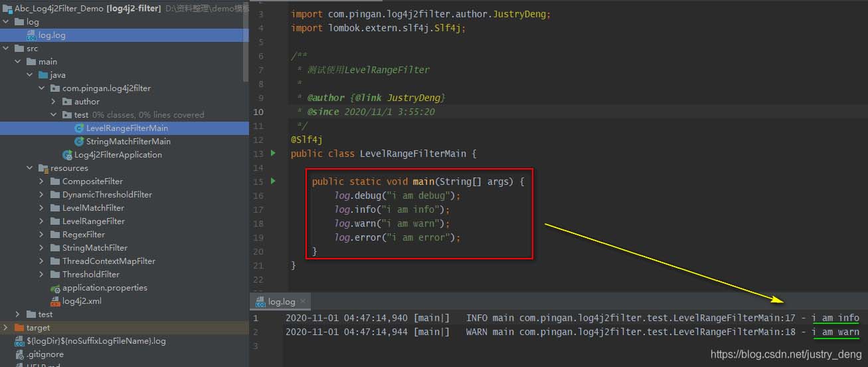
Task: Collapse the src folder node
Action: click(x=7, y=49)
